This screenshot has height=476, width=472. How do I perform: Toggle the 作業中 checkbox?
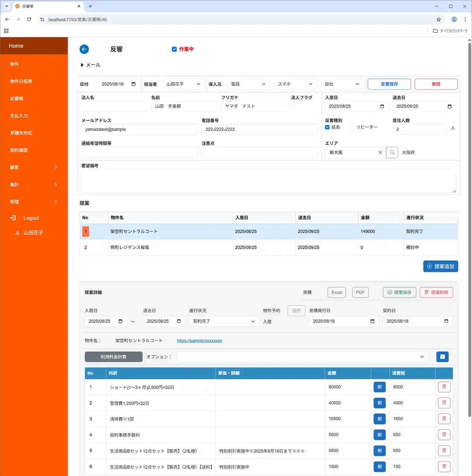[x=174, y=49]
